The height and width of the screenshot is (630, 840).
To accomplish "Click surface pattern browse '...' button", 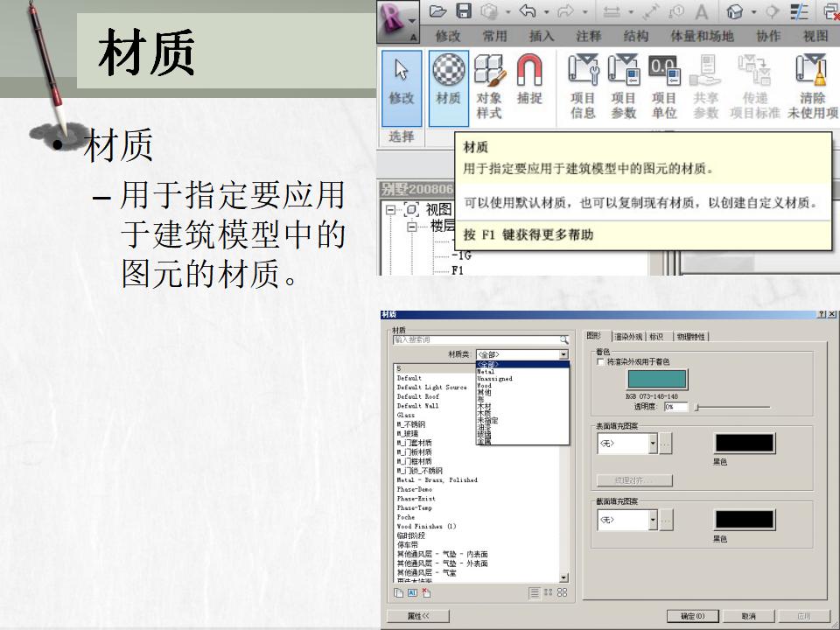I will click(665, 444).
